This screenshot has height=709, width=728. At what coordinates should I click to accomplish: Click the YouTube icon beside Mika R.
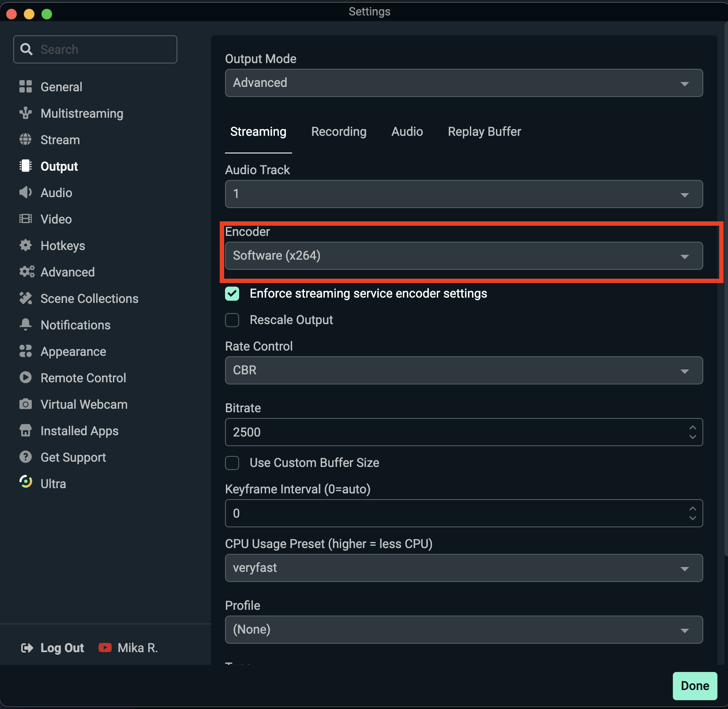pyautogui.click(x=105, y=647)
